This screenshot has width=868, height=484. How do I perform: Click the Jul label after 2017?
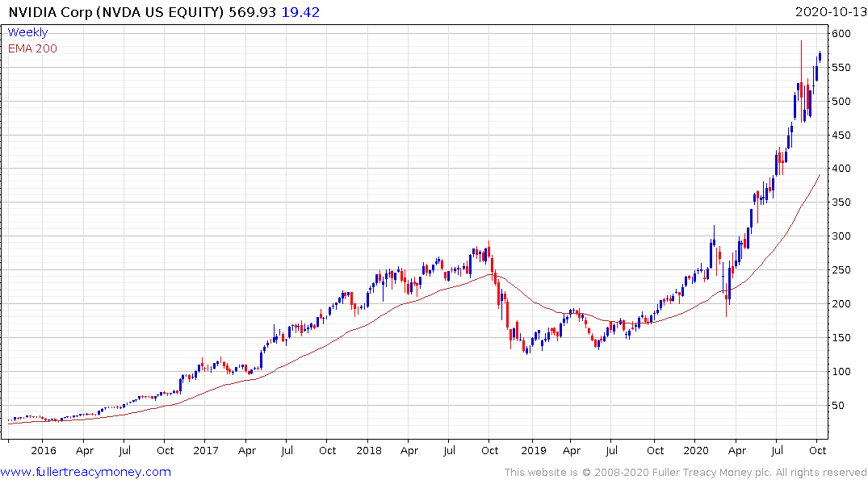point(287,450)
